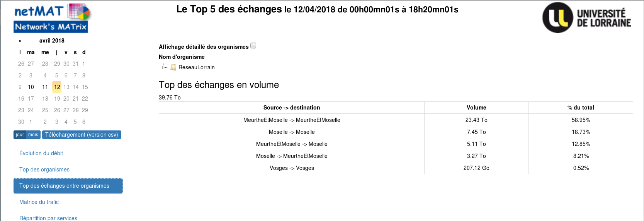Enable Affichage détaillé des organismes checkbox

pyautogui.click(x=253, y=46)
